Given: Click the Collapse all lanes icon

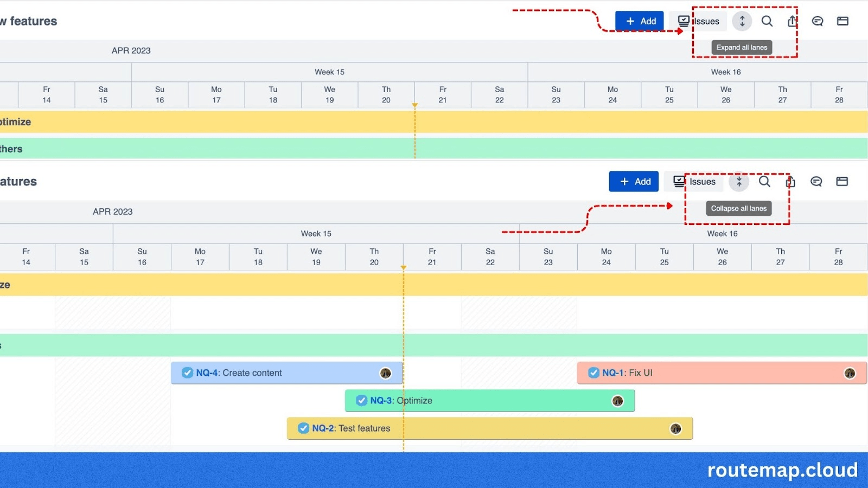Looking at the screenshot, I should (738, 182).
